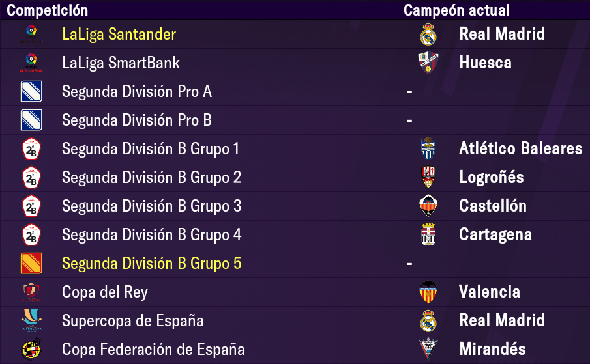Click the Atlético Baleares club crest
Screen dimensions: 590x364
pos(428,148)
